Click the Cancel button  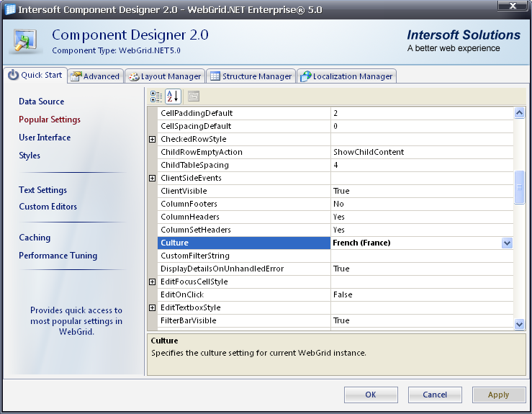tap(435, 395)
